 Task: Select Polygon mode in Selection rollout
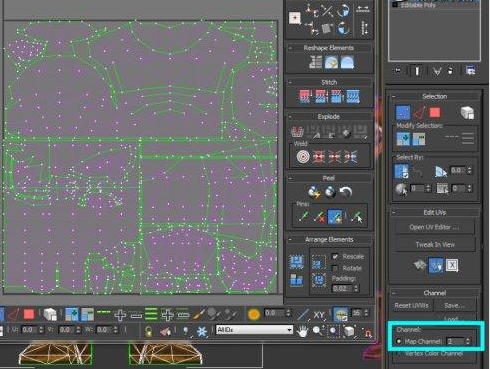[434, 113]
